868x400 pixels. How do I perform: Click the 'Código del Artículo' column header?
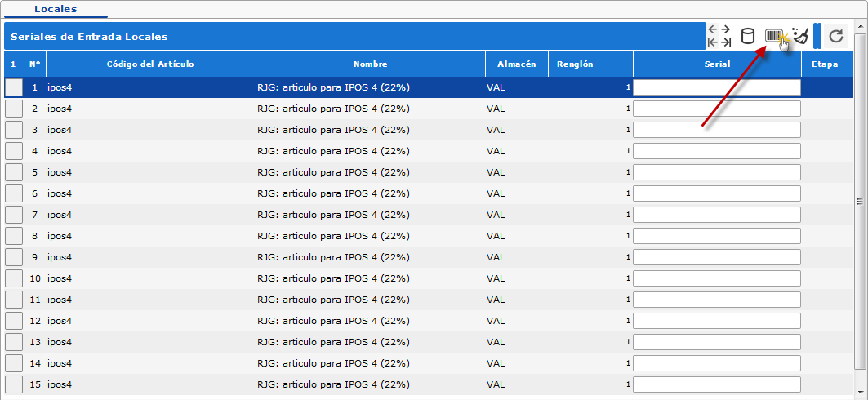tap(150, 64)
